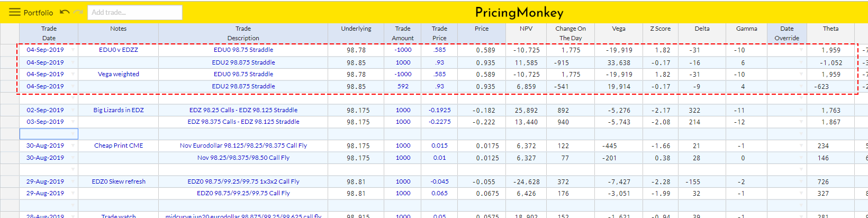Click Theta value -1,052
This screenshot has height=218, width=868.
click(x=831, y=62)
